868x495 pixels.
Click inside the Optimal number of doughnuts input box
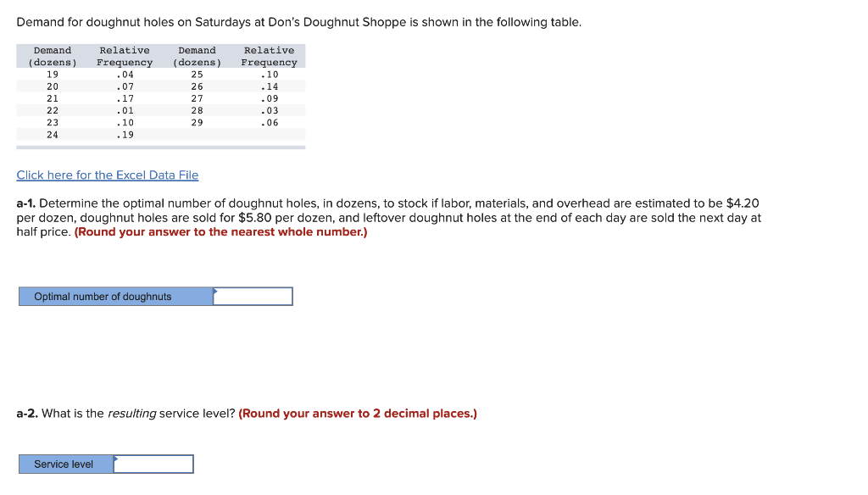[253, 296]
